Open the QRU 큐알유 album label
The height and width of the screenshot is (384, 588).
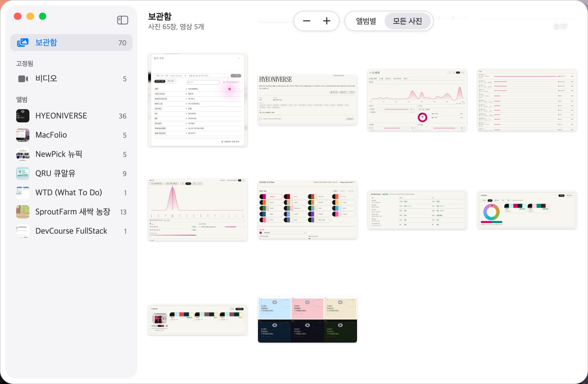pos(55,173)
